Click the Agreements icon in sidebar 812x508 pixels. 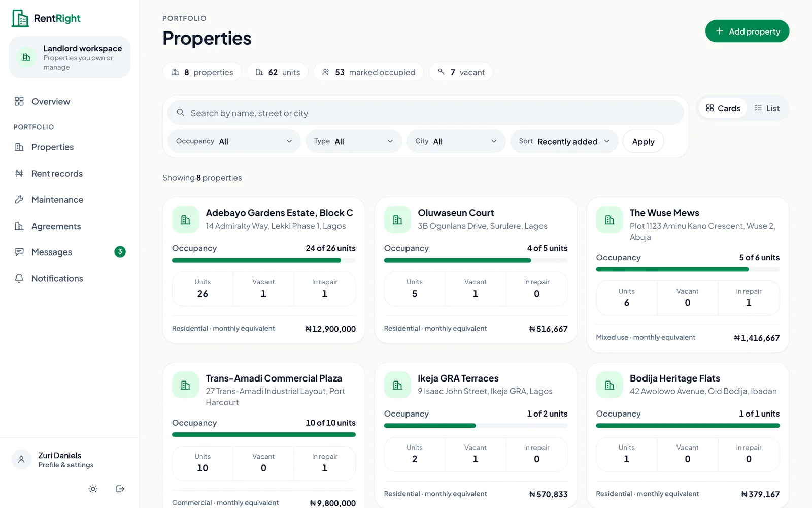(19, 226)
